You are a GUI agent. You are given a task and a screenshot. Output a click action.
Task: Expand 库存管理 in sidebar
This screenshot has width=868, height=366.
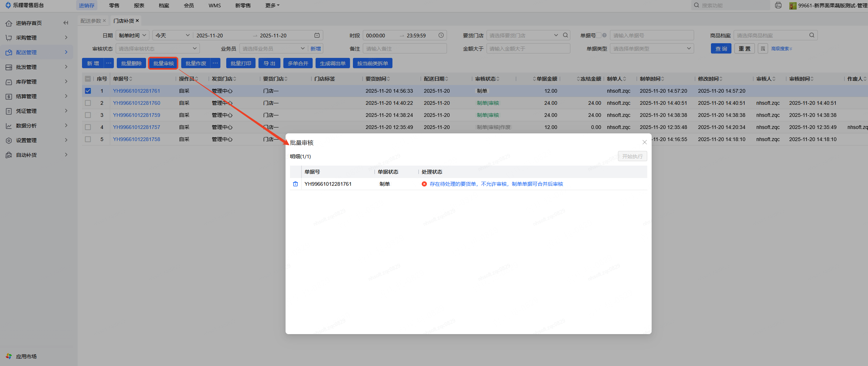(x=37, y=81)
